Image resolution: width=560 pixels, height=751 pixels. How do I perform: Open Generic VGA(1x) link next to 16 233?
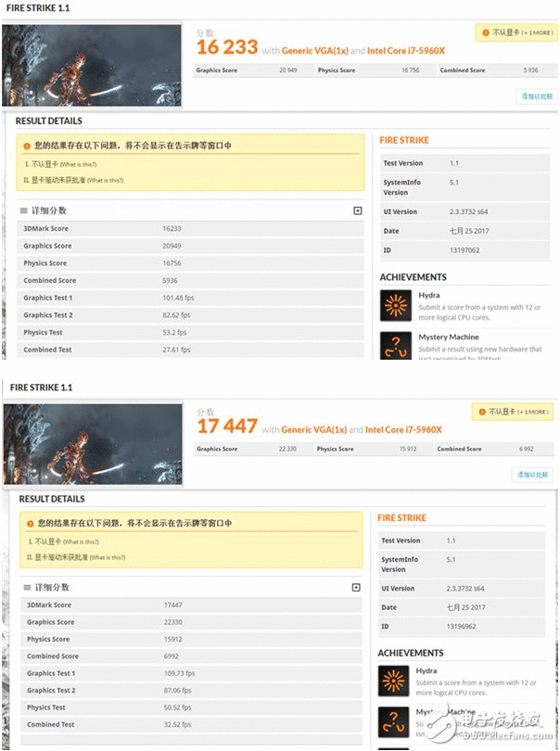click(314, 50)
